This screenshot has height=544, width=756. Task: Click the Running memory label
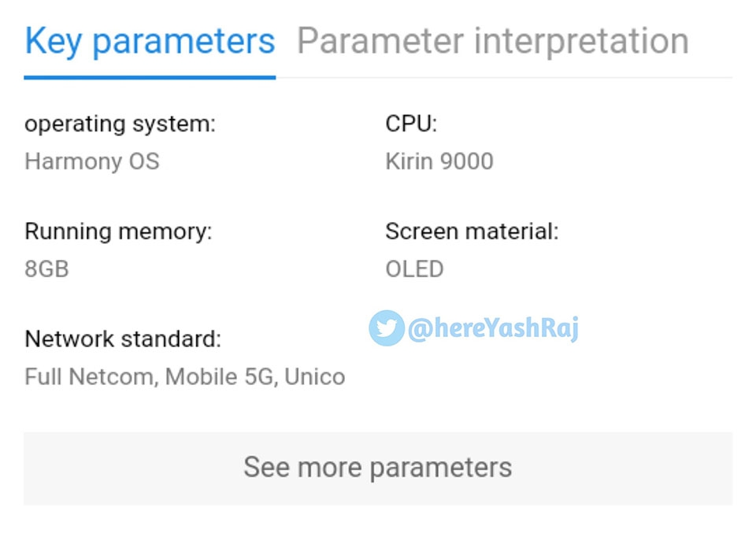coord(118,231)
